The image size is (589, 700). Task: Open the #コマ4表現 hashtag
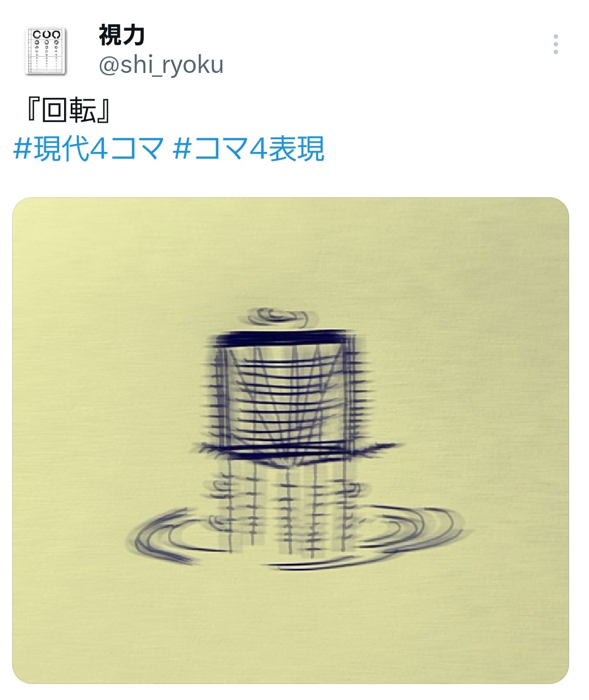(248, 149)
